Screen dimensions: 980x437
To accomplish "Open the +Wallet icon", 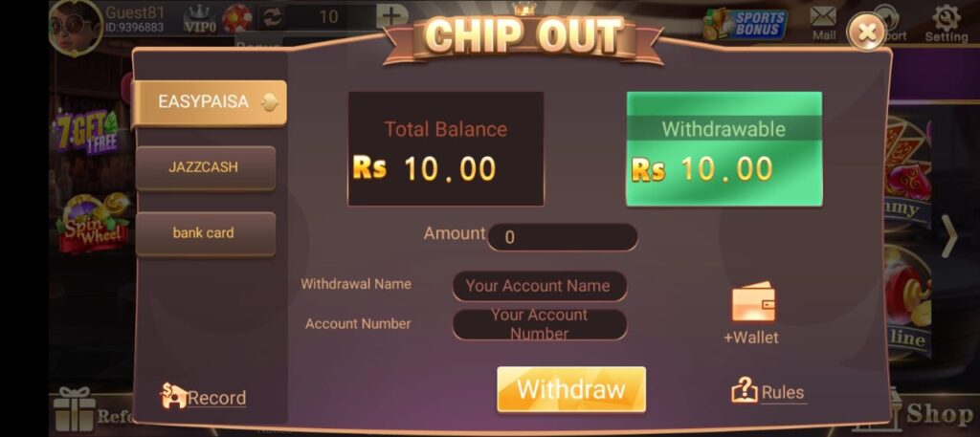I will [x=753, y=302].
